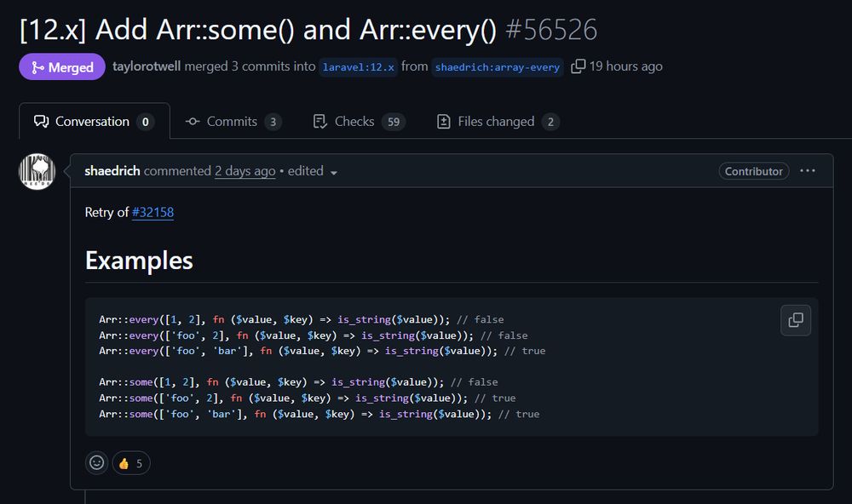Click code line Arr::every(['foo', 'bar'] ending true
This screenshot has width=852, height=504.
coord(322,351)
